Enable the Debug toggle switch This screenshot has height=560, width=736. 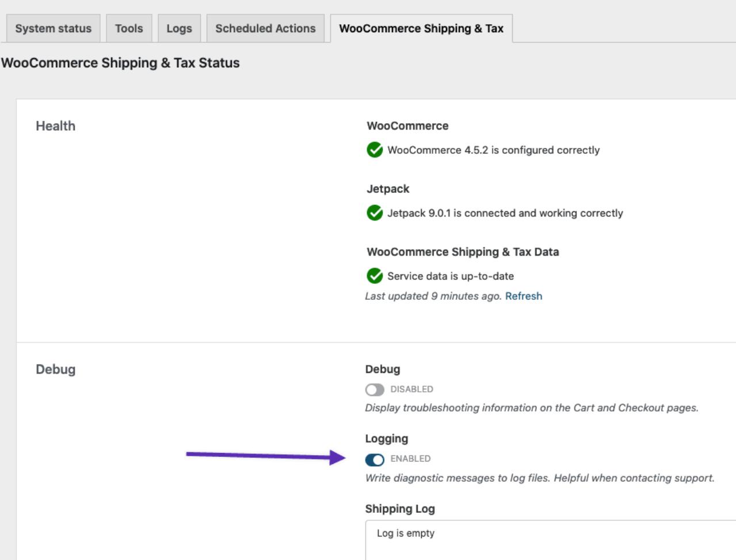click(x=375, y=390)
